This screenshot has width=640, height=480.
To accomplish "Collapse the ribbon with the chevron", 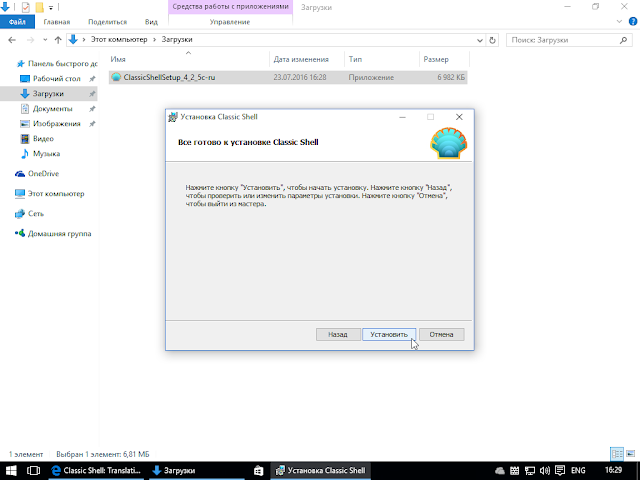I will 620,22.
